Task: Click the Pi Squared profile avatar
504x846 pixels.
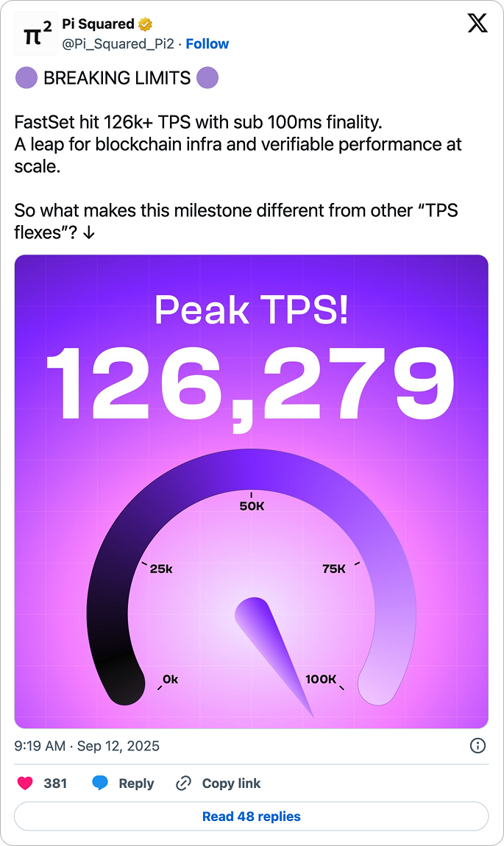Action: [x=35, y=33]
